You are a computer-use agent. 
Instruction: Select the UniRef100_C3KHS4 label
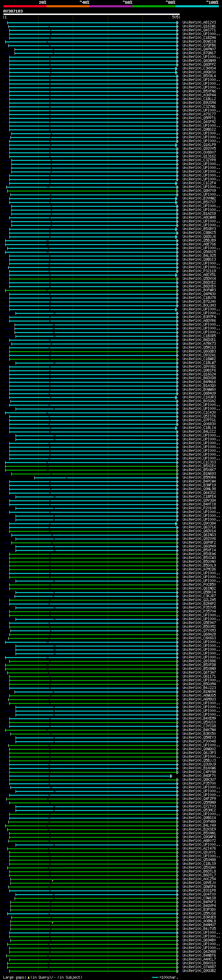199,68
